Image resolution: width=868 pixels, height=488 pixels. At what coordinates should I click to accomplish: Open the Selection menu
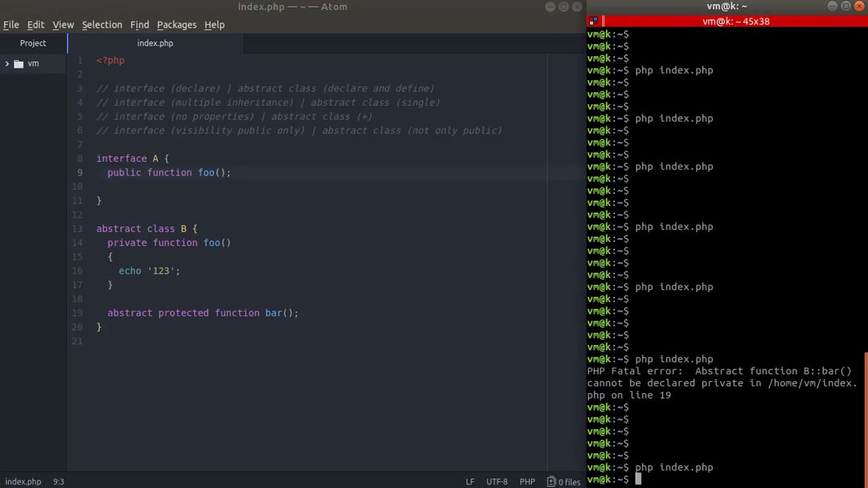coord(102,24)
